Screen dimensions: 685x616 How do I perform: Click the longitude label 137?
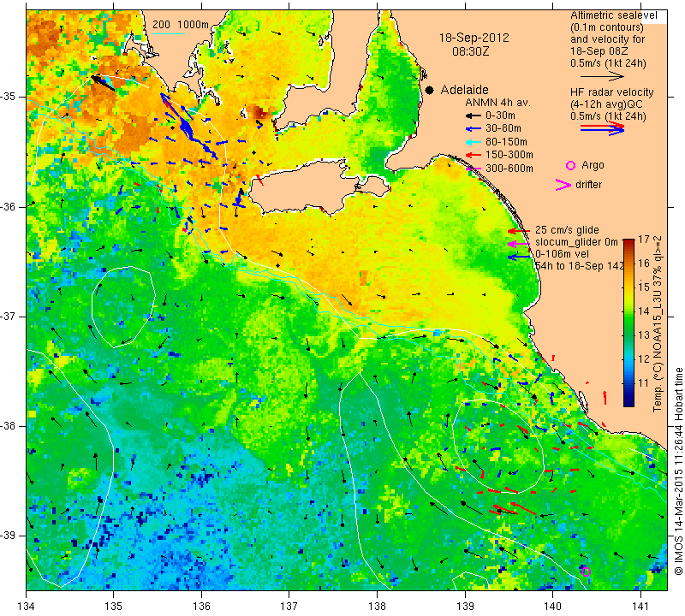[x=289, y=607]
